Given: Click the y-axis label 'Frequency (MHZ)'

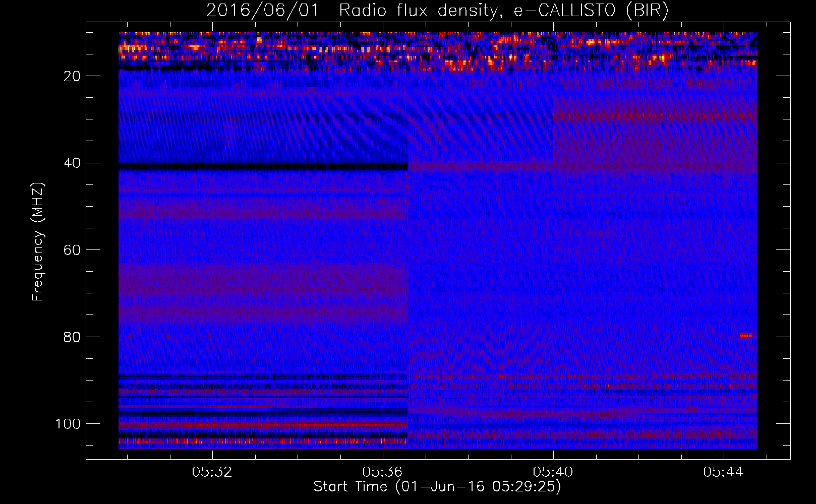Looking at the screenshot, I should point(37,241).
